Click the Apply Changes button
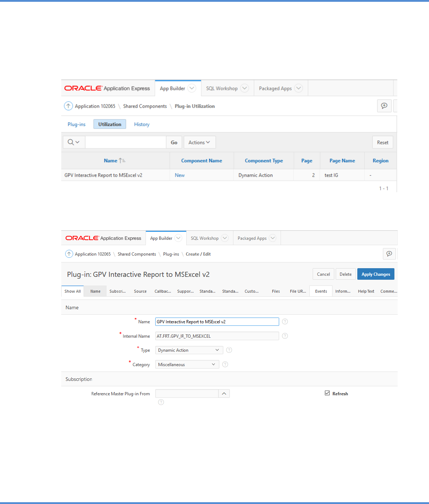 pos(376,274)
